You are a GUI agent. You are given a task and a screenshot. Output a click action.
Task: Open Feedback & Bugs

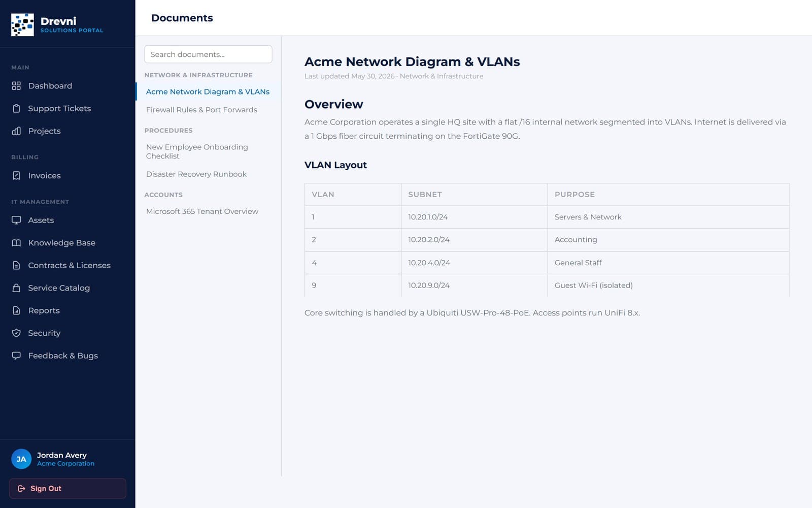pyautogui.click(x=67, y=356)
